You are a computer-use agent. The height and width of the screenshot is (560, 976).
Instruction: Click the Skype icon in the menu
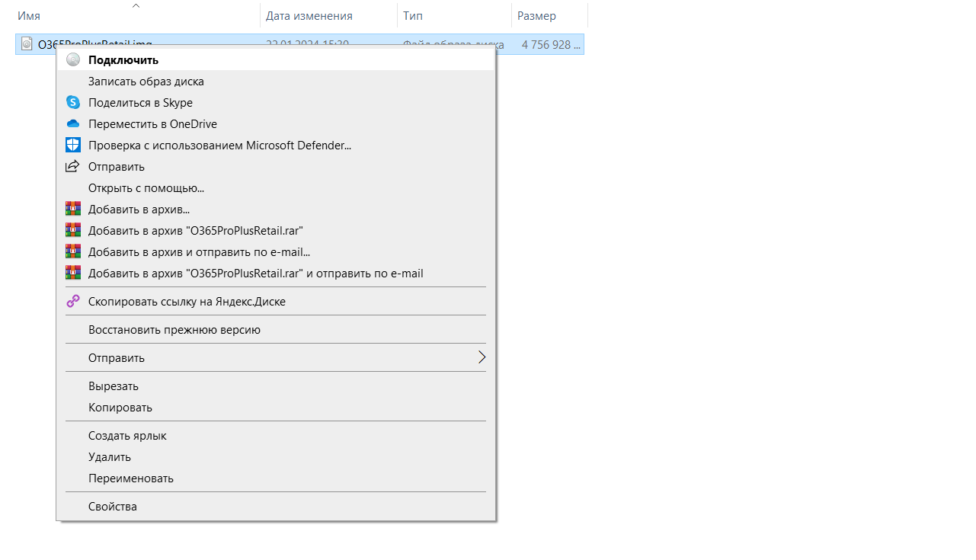(x=73, y=103)
